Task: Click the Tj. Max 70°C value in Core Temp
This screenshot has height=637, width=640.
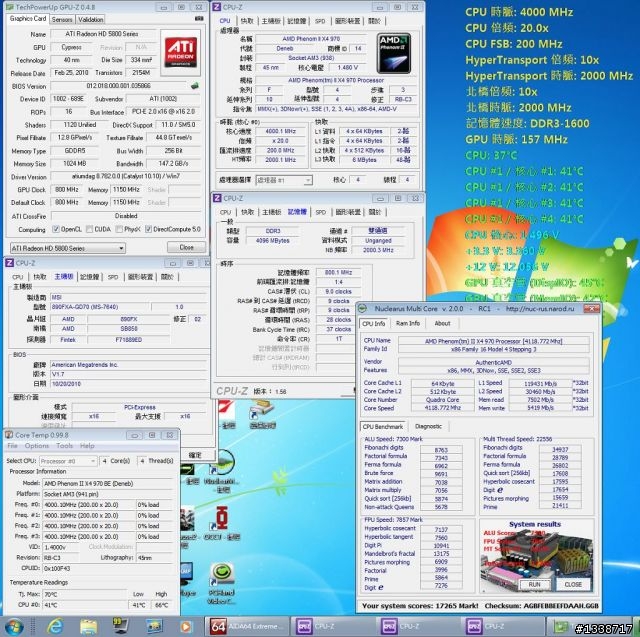Action: coord(84,595)
